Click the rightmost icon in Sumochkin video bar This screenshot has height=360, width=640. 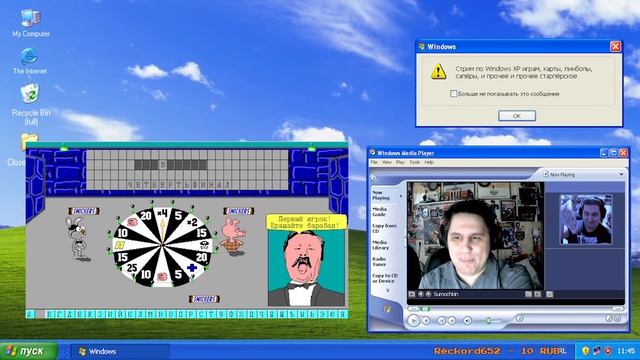[x=549, y=294]
